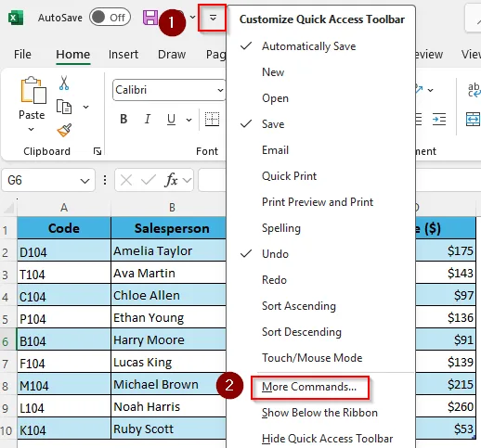The height and width of the screenshot is (448, 481).
Task: Select cell containing Ava Martin
Action: (169, 273)
